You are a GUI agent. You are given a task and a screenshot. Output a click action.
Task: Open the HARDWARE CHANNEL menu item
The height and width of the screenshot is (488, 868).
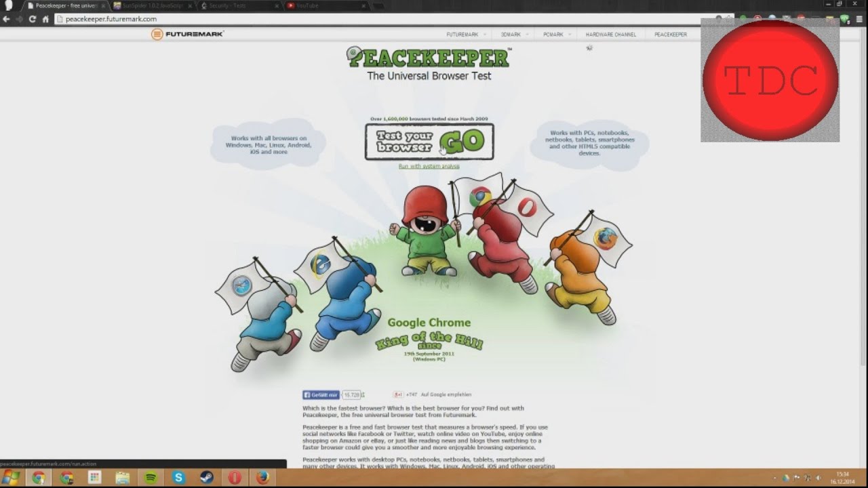point(611,35)
